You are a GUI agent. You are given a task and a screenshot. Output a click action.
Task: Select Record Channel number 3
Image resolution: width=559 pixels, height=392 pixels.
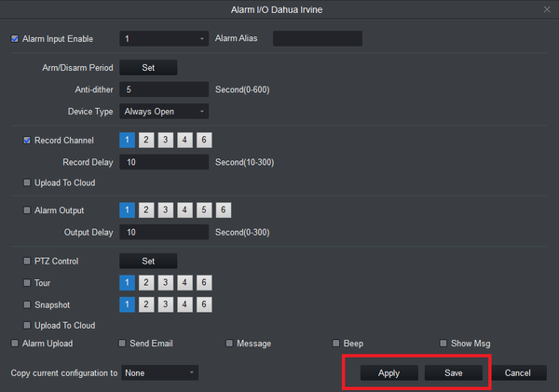click(166, 141)
